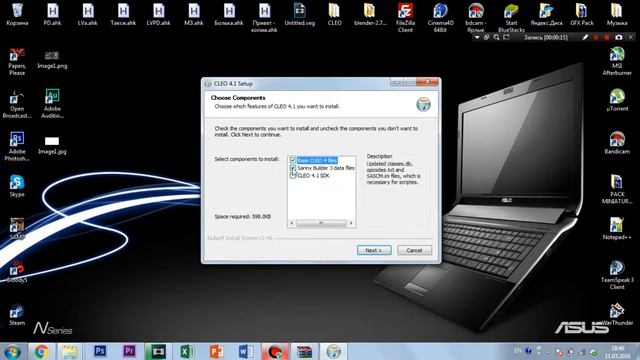Take a screenshot with the camera icon

point(619,37)
